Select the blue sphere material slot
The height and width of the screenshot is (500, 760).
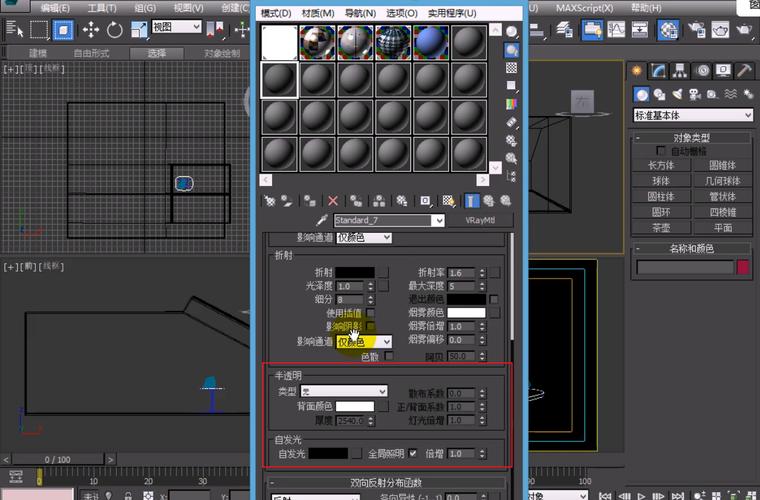point(431,43)
